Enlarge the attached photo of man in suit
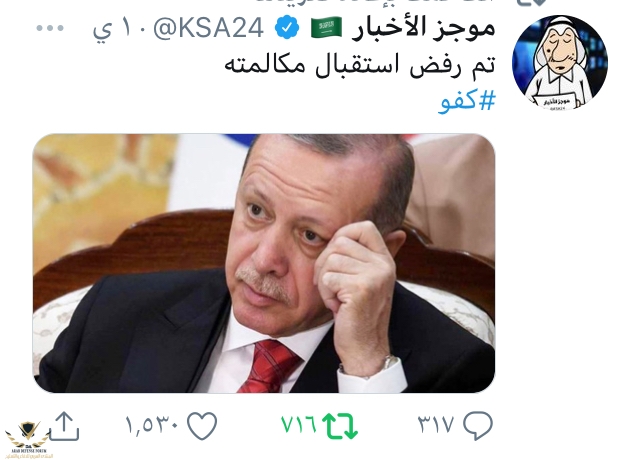632x460 pixels. coord(264,263)
